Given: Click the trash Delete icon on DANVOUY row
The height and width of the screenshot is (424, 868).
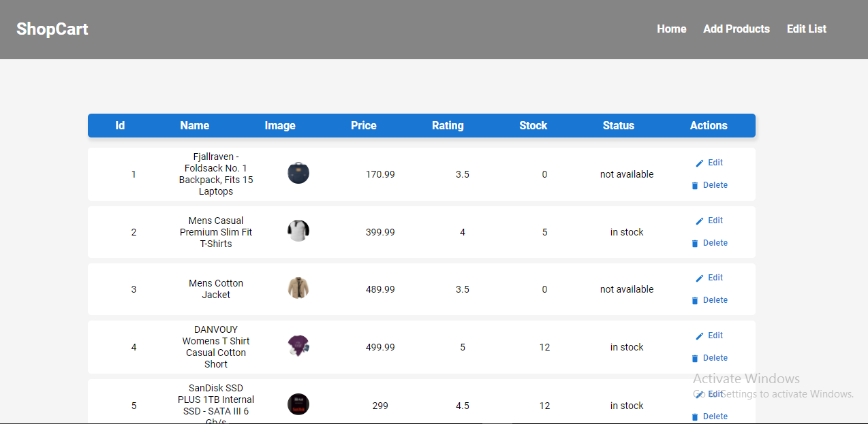Looking at the screenshot, I should point(695,357).
